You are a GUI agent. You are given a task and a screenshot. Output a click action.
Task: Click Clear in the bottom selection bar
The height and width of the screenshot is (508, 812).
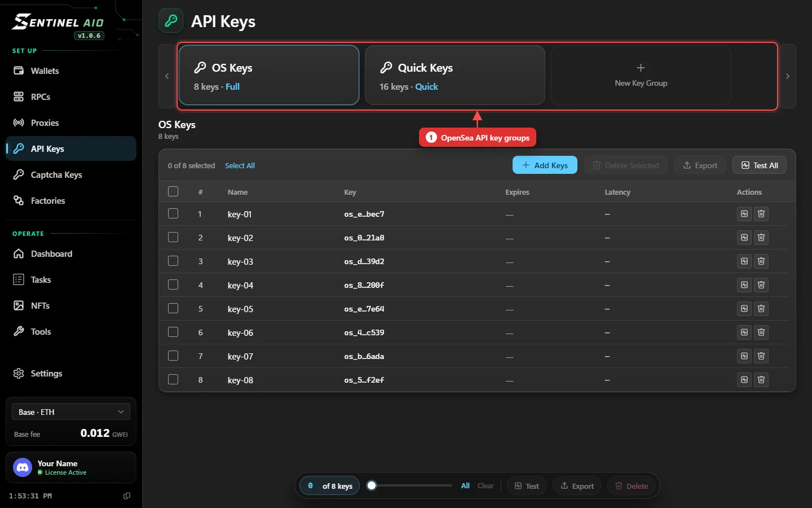(486, 485)
